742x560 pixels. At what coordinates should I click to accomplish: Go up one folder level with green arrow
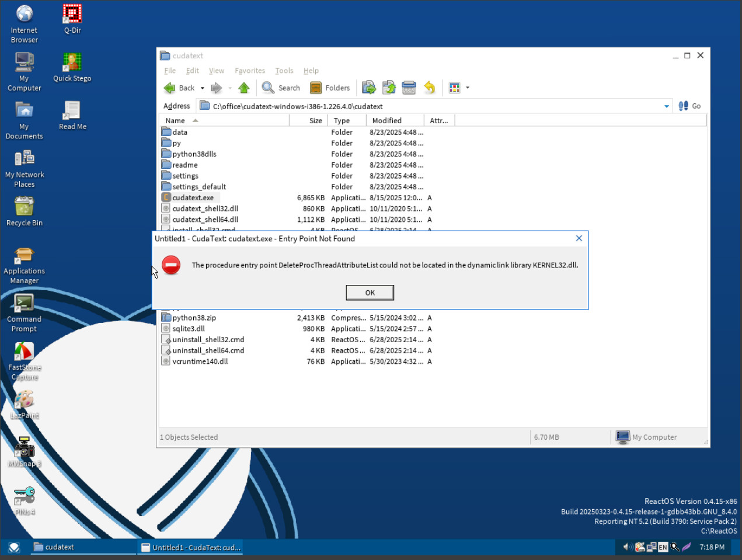(244, 88)
